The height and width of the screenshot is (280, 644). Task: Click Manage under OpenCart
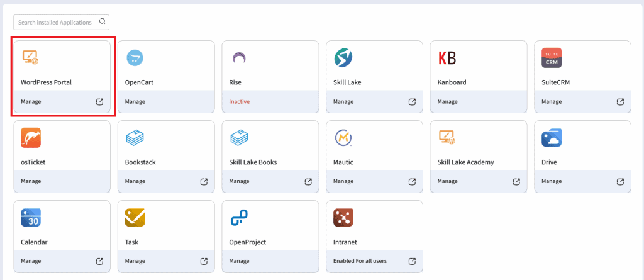135,102
